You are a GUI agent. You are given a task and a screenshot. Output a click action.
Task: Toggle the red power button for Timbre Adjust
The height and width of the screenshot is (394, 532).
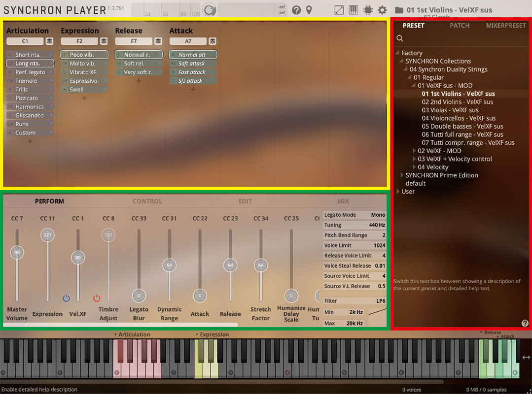(97, 298)
